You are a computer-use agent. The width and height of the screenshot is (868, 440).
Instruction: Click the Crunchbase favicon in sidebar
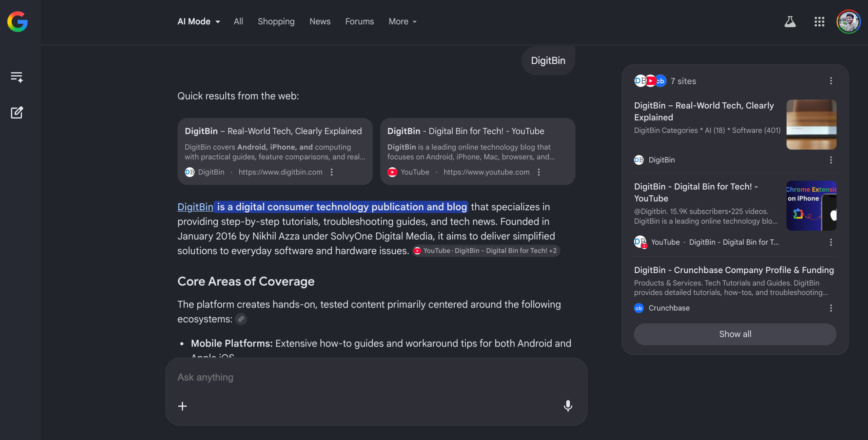click(x=639, y=308)
